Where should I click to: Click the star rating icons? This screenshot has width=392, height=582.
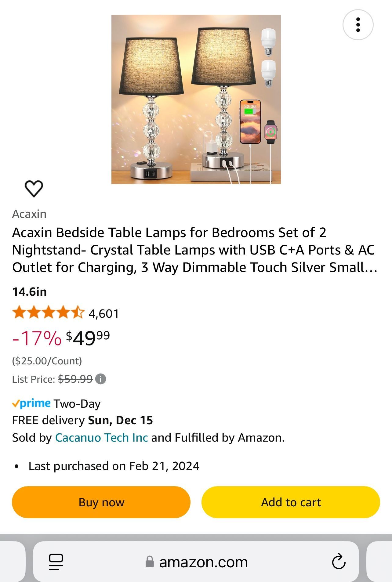tap(48, 313)
